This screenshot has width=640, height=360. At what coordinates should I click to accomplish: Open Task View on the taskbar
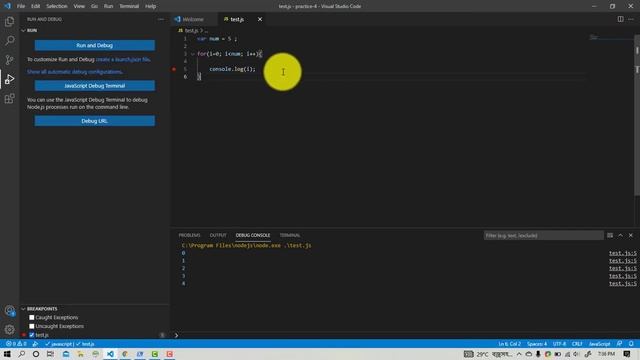click(x=50, y=354)
